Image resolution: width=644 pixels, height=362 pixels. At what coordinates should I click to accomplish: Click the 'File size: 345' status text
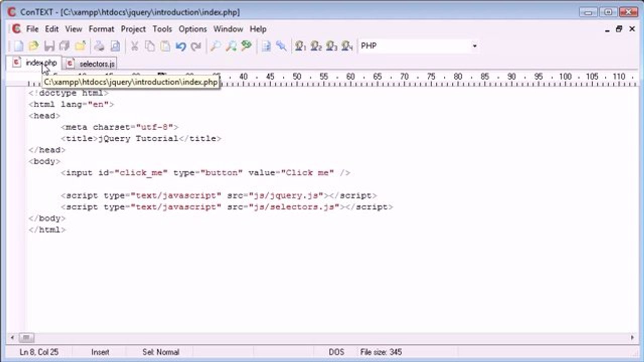tap(381, 352)
